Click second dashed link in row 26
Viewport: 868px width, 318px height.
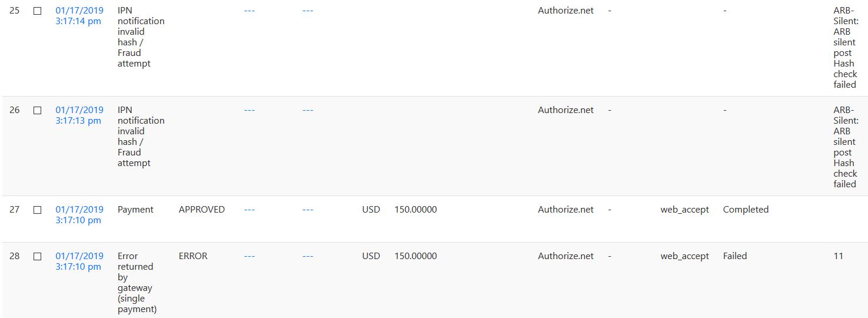(x=308, y=110)
